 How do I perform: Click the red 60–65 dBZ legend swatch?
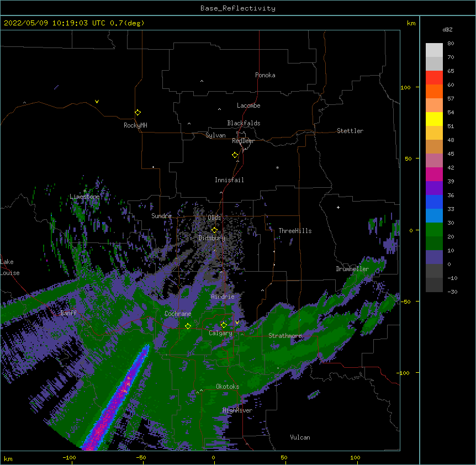click(434, 78)
